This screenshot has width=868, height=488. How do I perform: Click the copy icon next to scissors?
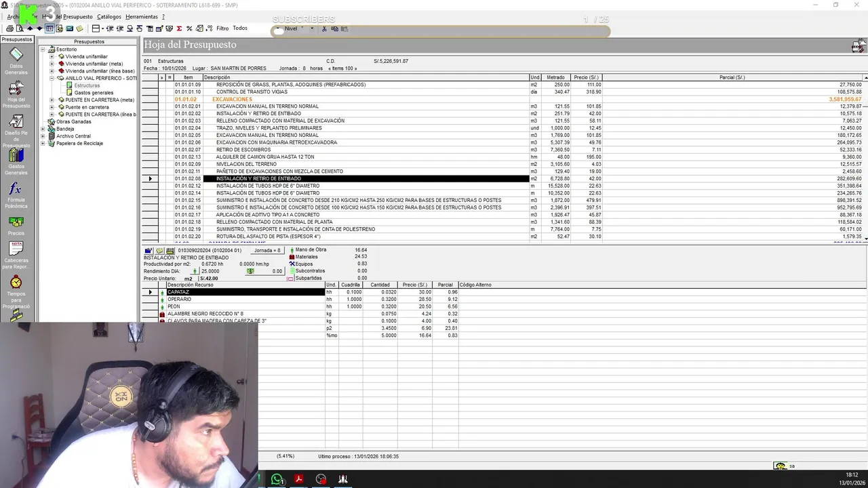point(334,28)
